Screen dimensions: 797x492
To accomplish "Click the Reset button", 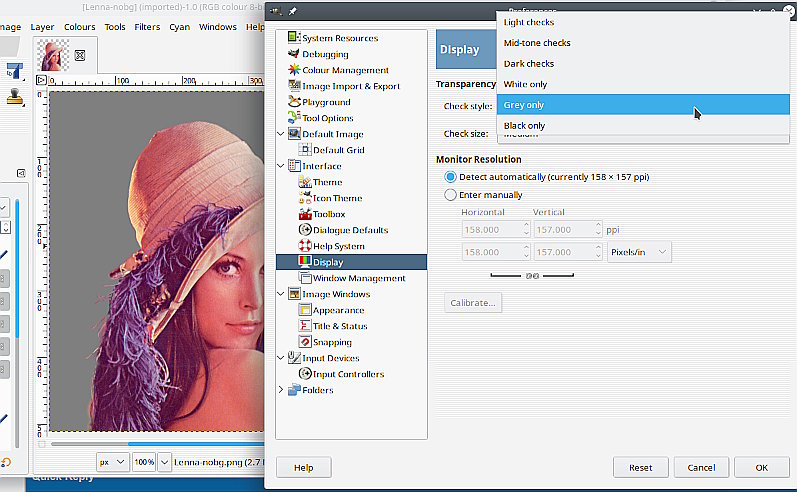I will point(640,468).
